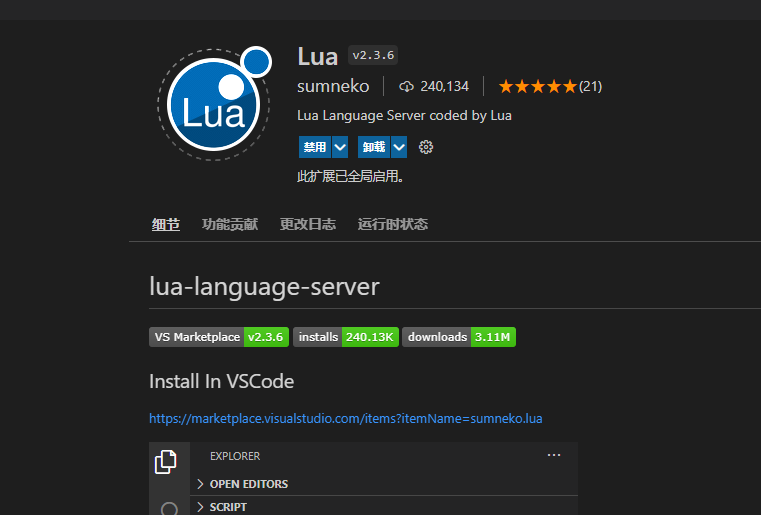
Task: Expand the OPEN EDITORS section chevron
Action: click(x=200, y=484)
